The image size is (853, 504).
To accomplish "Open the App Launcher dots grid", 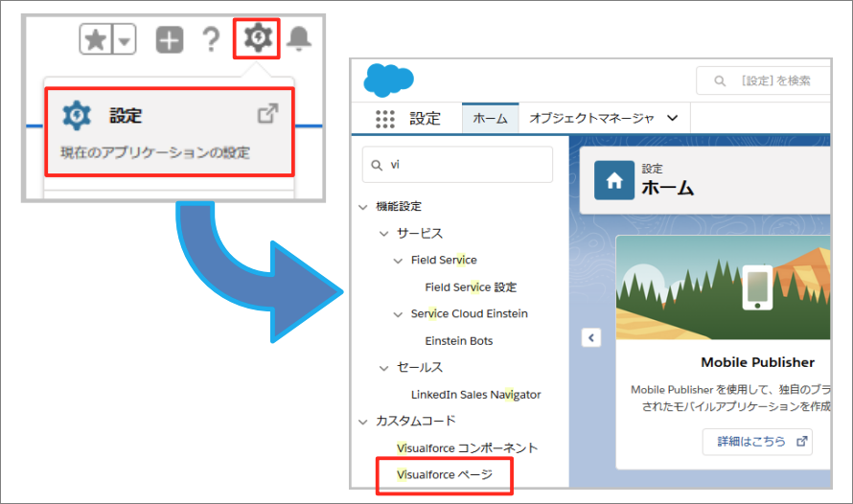I will tap(385, 119).
